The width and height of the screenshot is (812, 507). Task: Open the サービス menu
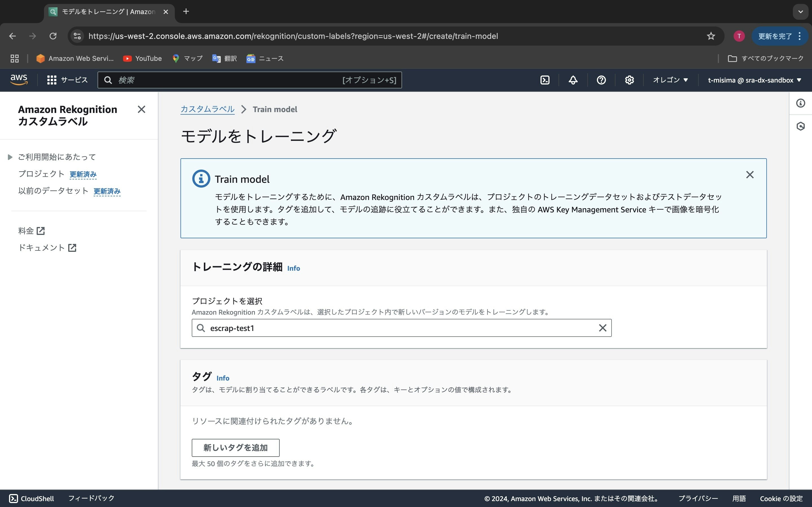pos(67,80)
